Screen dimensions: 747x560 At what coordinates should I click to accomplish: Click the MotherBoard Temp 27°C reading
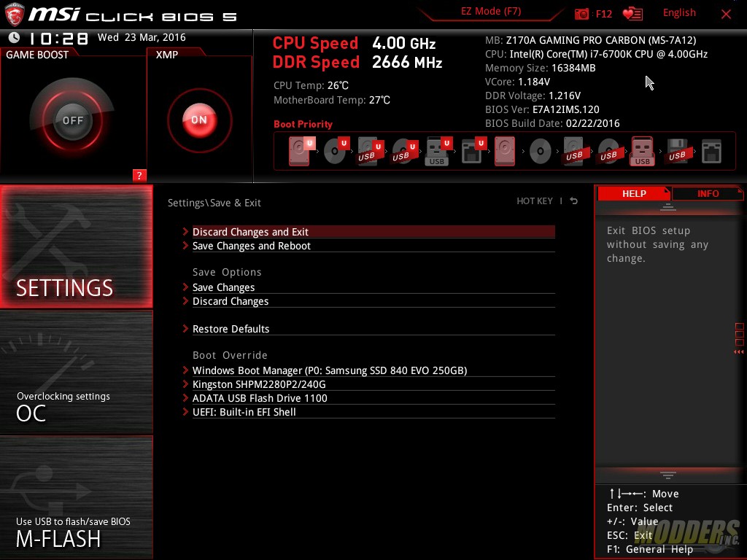[x=332, y=100]
